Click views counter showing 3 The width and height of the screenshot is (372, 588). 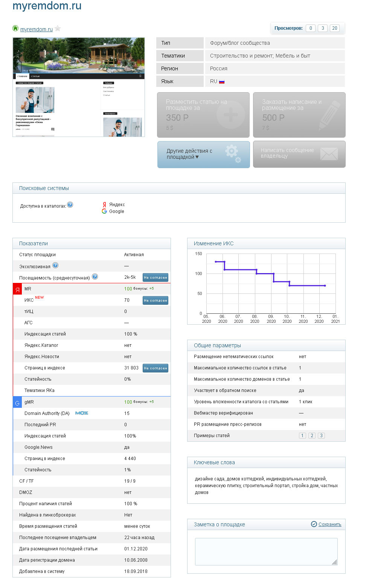tap(323, 28)
